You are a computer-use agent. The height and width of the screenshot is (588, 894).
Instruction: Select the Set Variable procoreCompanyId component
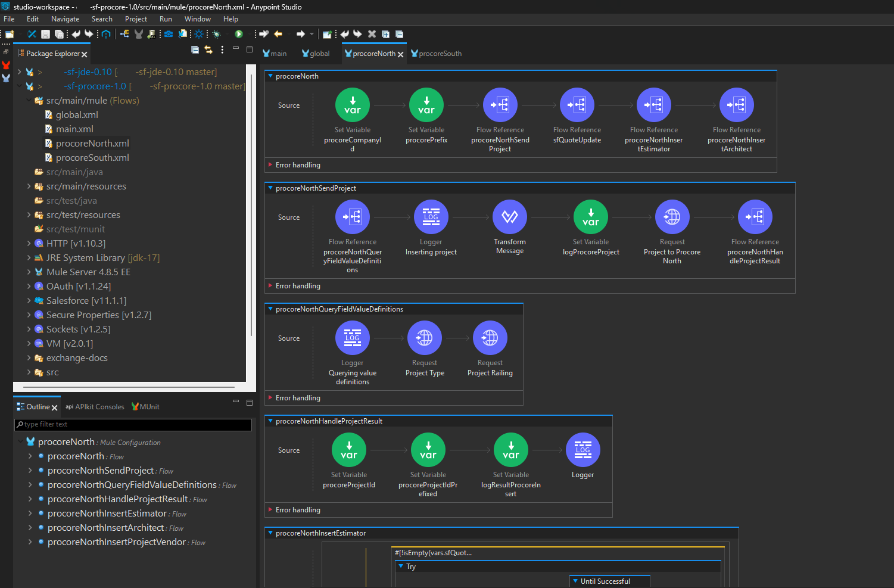click(352, 104)
